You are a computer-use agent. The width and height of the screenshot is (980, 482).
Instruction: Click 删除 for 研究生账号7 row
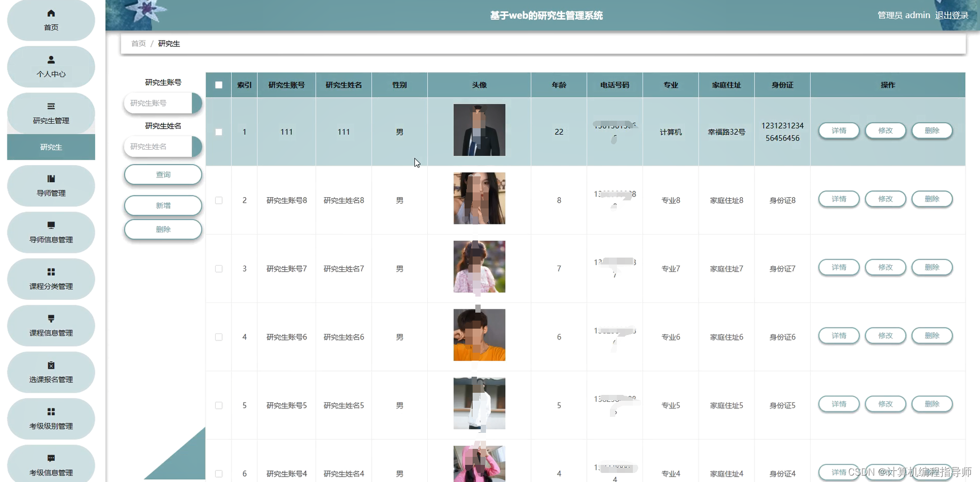(932, 268)
